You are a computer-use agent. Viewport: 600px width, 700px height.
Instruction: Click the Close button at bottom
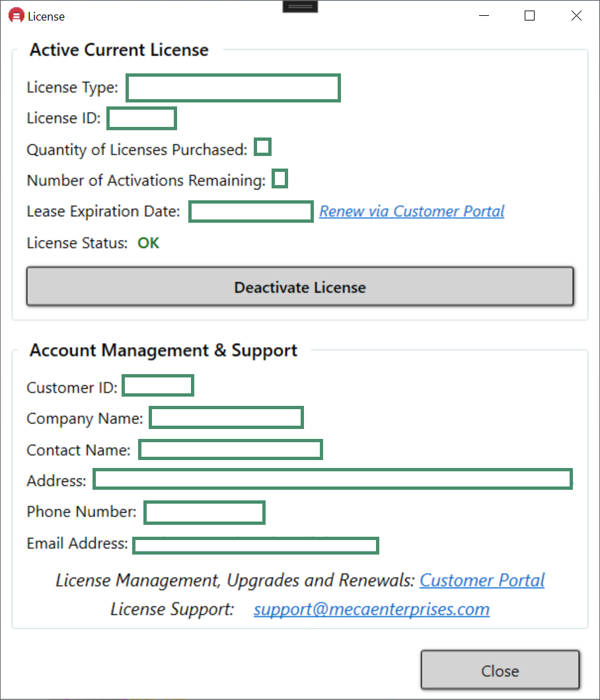(x=500, y=670)
